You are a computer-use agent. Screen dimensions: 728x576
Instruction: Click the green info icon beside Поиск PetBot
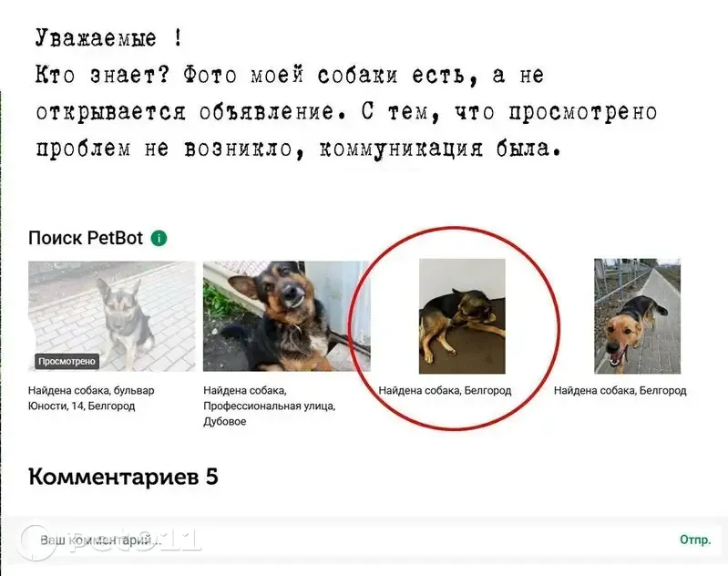pyautogui.click(x=159, y=238)
